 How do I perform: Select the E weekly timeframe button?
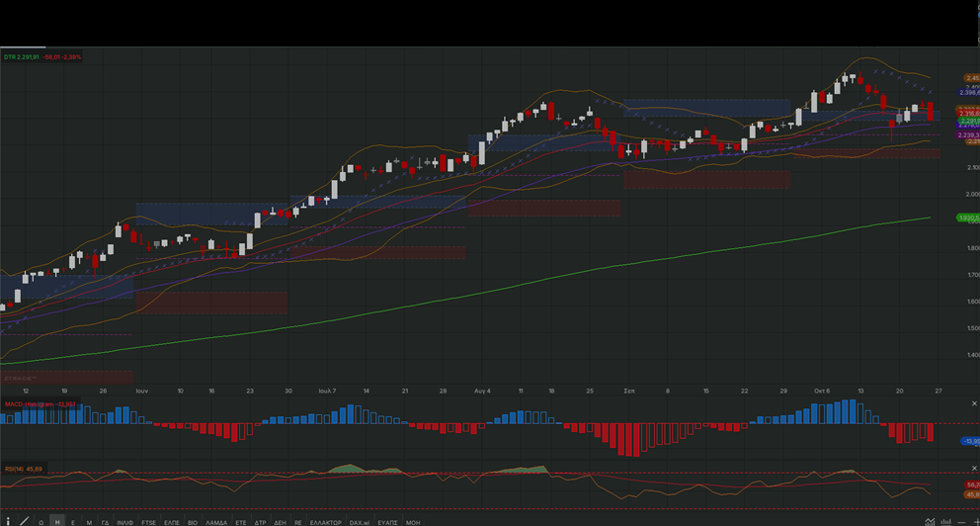coord(73,522)
